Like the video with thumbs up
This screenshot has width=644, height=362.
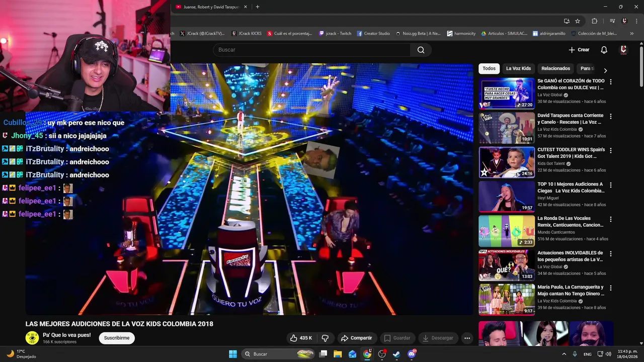coord(301,338)
